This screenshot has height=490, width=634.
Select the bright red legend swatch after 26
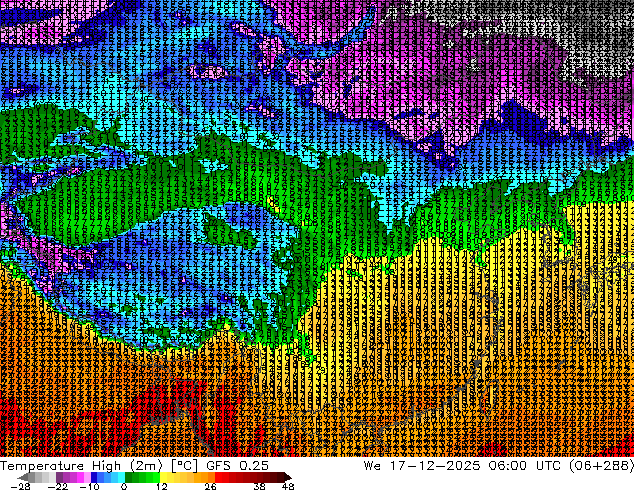coord(218,477)
